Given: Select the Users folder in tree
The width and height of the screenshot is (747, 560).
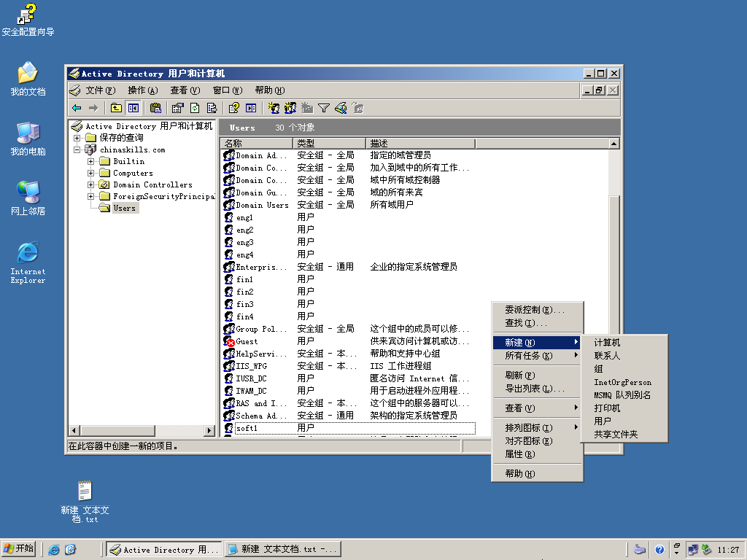Looking at the screenshot, I should coord(124,208).
